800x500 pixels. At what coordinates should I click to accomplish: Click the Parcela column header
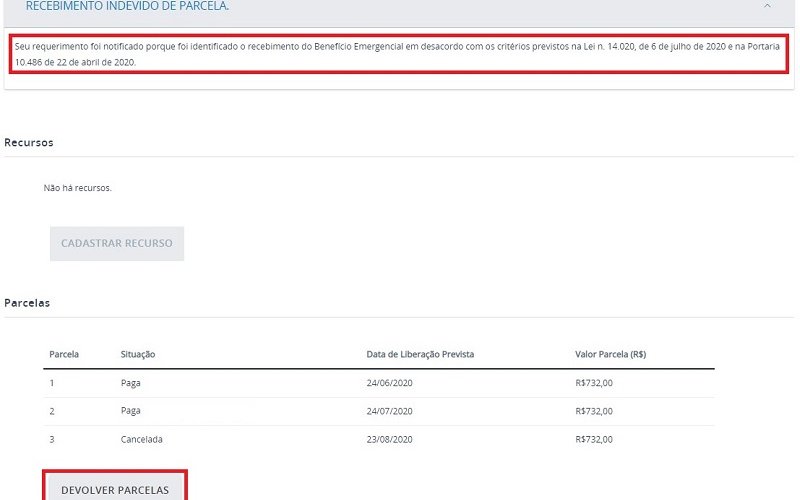click(x=64, y=354)
